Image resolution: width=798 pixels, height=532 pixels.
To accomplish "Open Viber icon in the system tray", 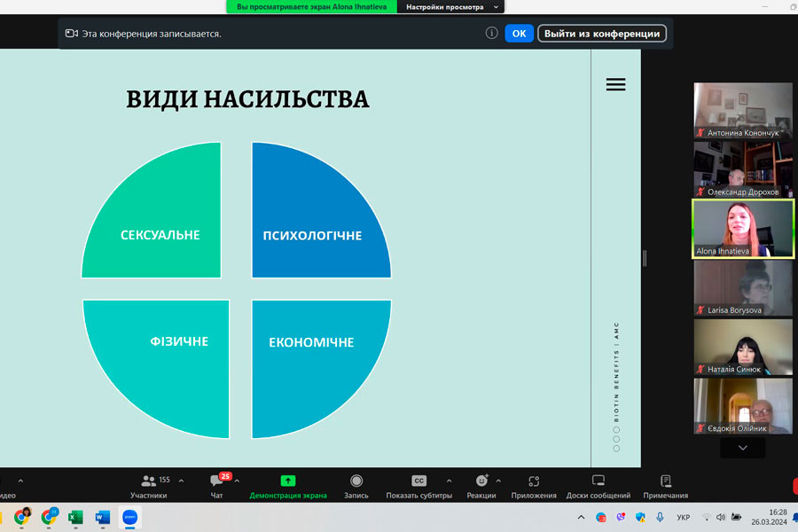I will (x=621, y=517).
